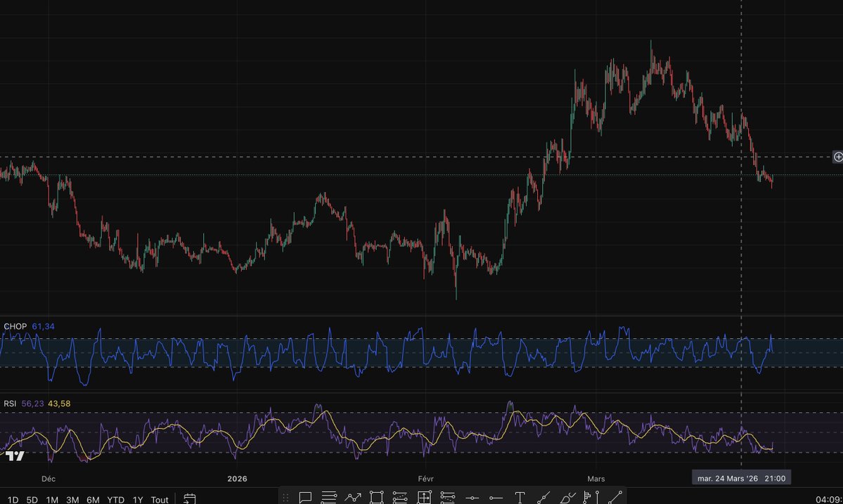The width and height of the screenshot is (843, 504).
Task: Click the RSI average value 43,58
Action: (59, 403)
